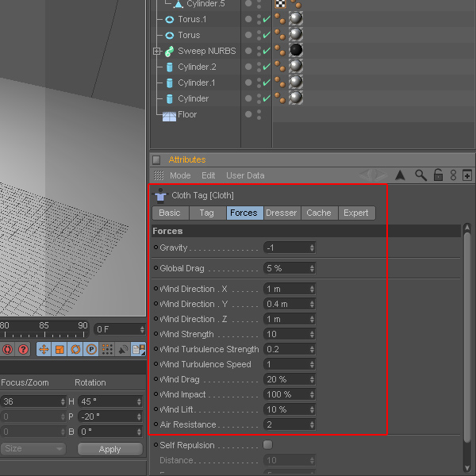This screenshot has width=476, height=476.
Task: Open the timeline options dropdown icon
Action: coord(138,349)
